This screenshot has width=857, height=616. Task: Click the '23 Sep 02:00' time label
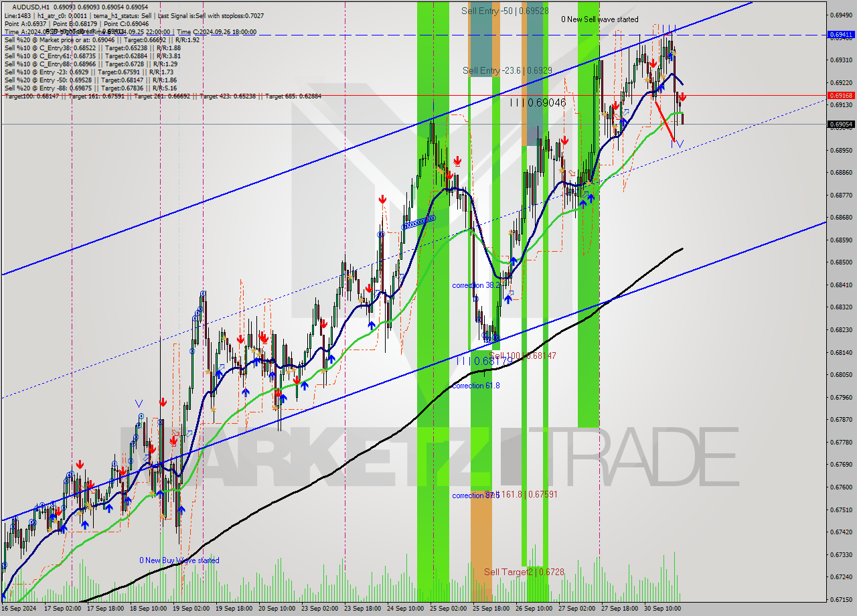320,609
